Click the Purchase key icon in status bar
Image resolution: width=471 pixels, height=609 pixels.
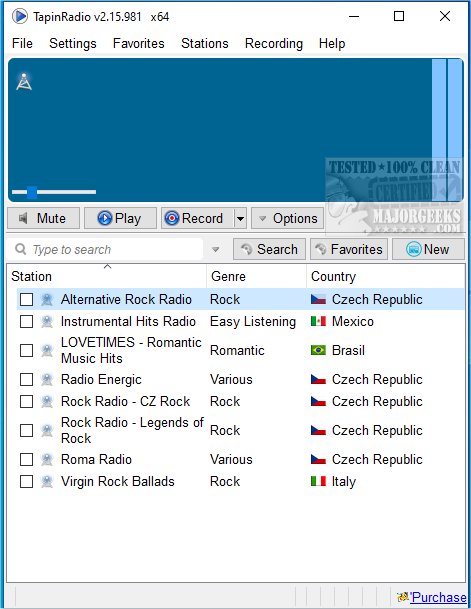click(403, 597)
